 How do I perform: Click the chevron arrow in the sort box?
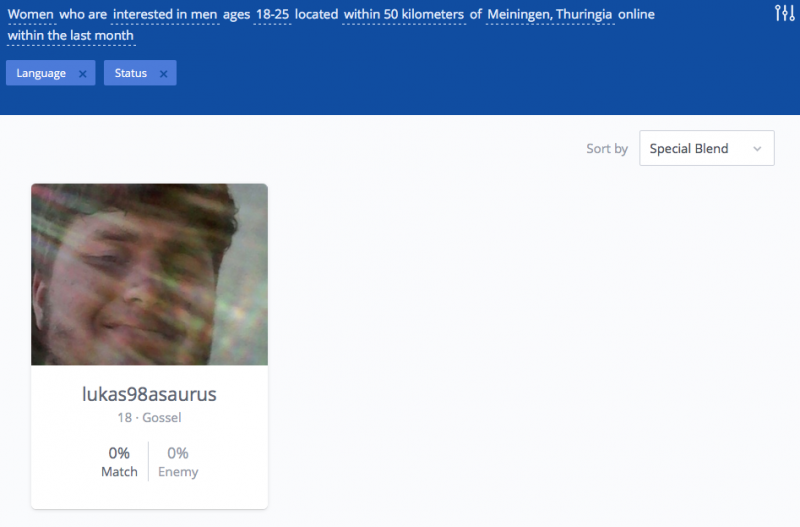tap(757, 149)
